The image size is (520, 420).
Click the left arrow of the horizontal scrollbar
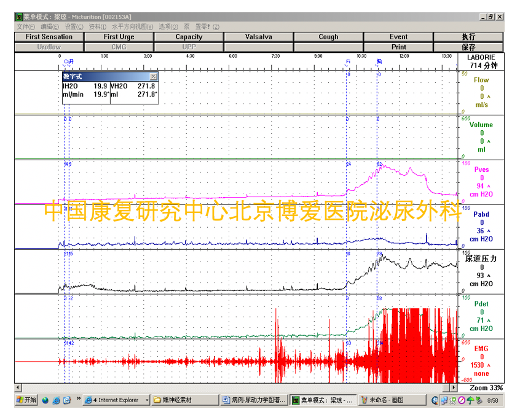(18, 387)
